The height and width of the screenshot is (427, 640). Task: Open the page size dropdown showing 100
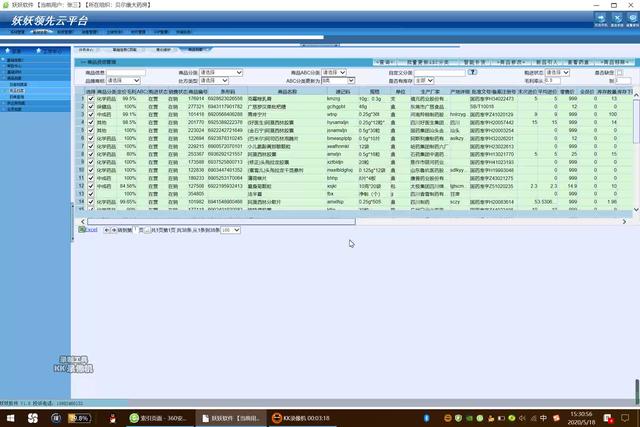pyautogui.click(x=230, y=229)
